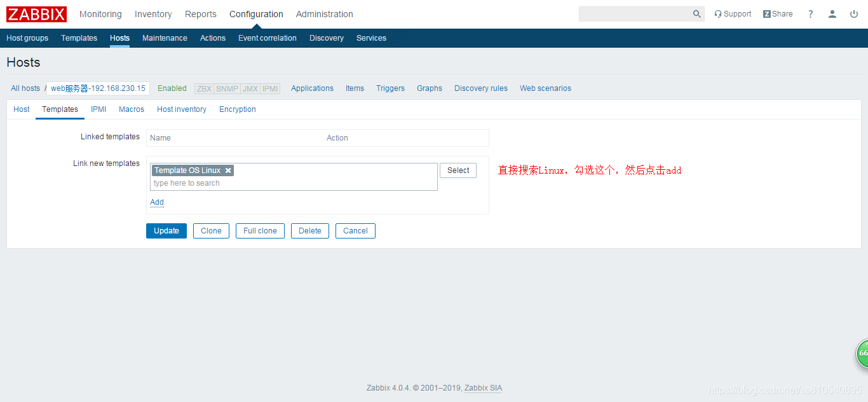
Task: Open the host Graphs link
Action: [x=430, y=88]
